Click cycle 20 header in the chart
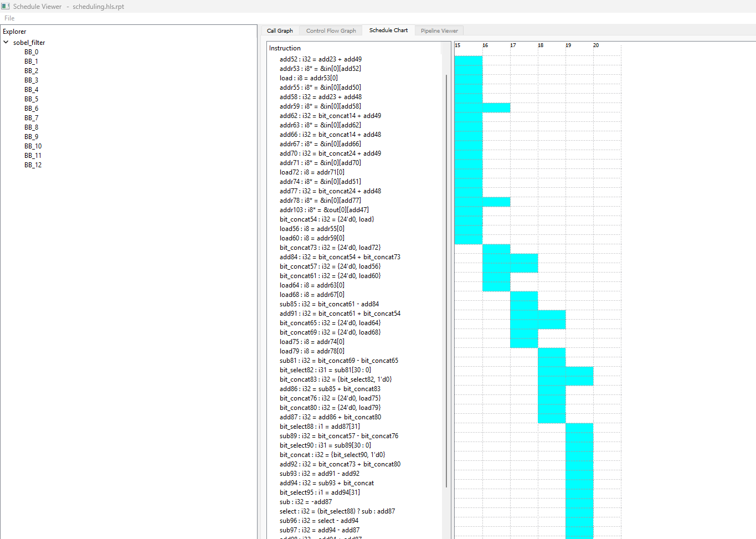 click(x=596, y=45)
